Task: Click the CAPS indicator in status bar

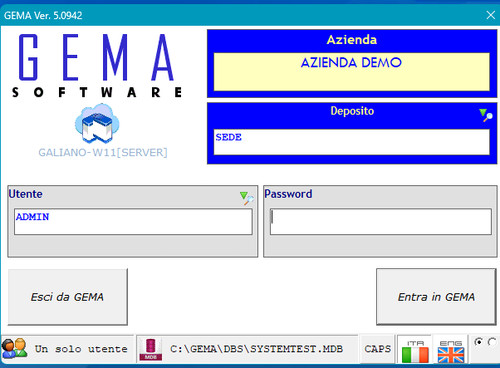Action: pyautogui.click(x=377, y=349)
